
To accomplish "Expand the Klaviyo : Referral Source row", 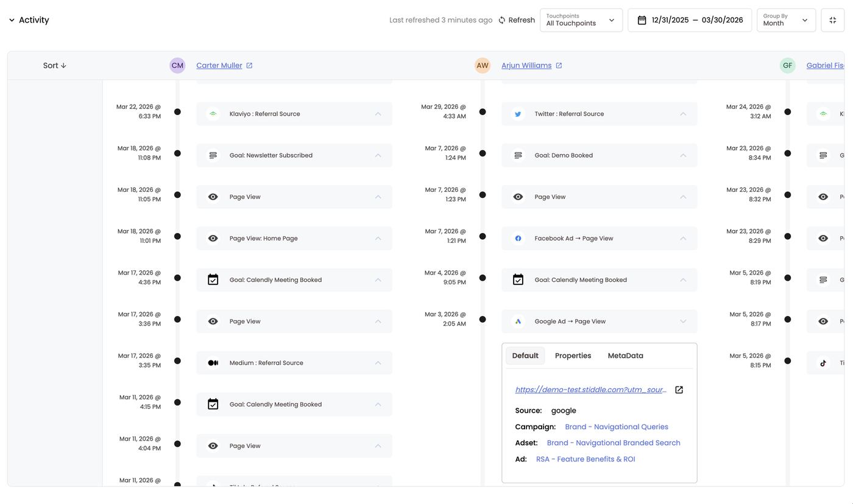I will (x=378, y=114).
